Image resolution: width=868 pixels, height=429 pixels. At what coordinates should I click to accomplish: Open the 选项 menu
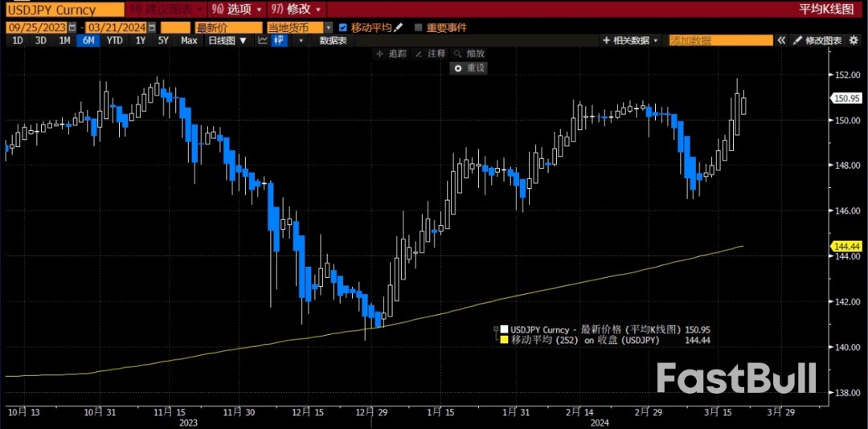tap(235, 10)
